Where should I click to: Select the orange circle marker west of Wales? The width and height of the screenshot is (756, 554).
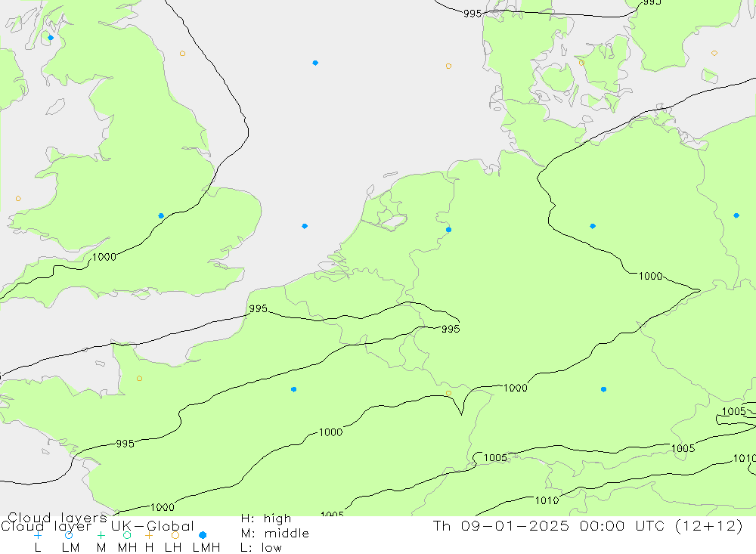tap(18, 199)
